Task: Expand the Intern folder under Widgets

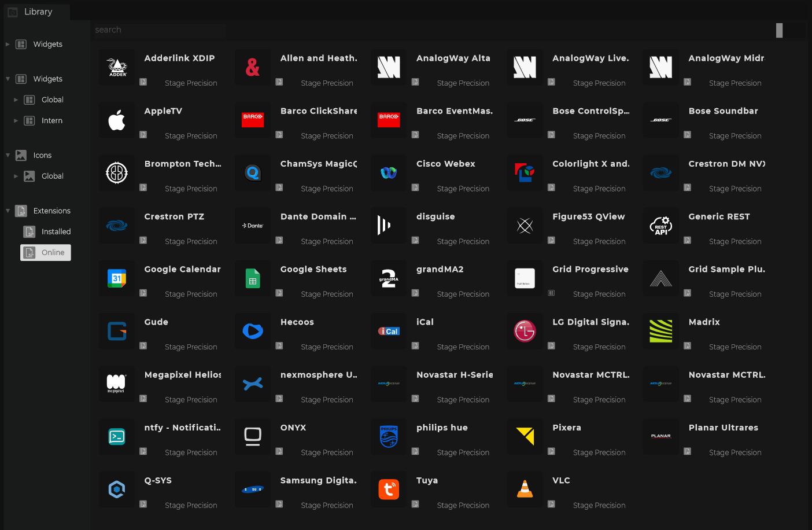Action: click(16, 121)
